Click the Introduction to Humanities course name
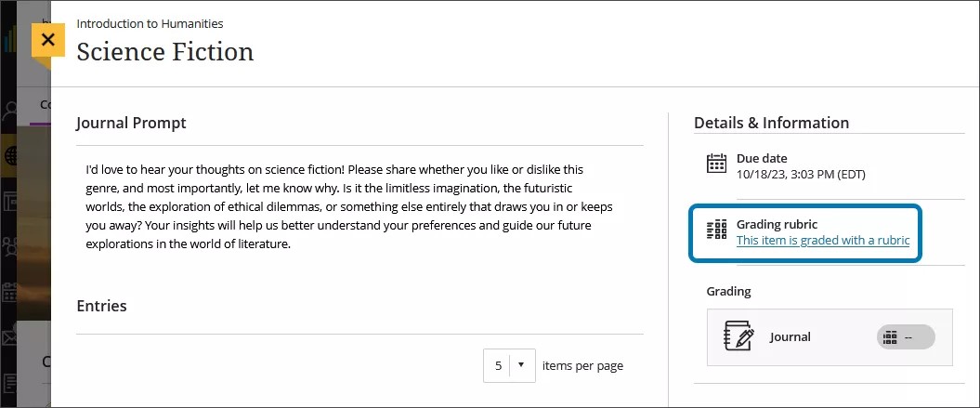980x408 pixels. pos(150,23)
